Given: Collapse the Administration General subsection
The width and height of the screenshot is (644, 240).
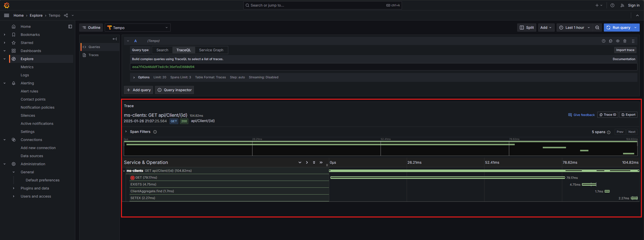Looking at the screenshot, I should pos(14,172).
